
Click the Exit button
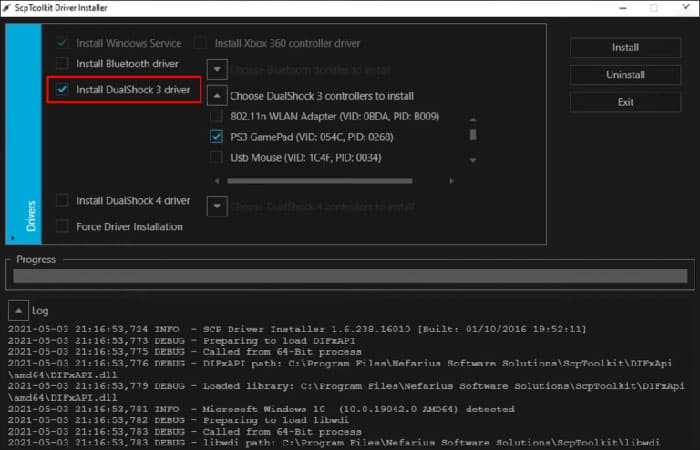click(625, 102)
